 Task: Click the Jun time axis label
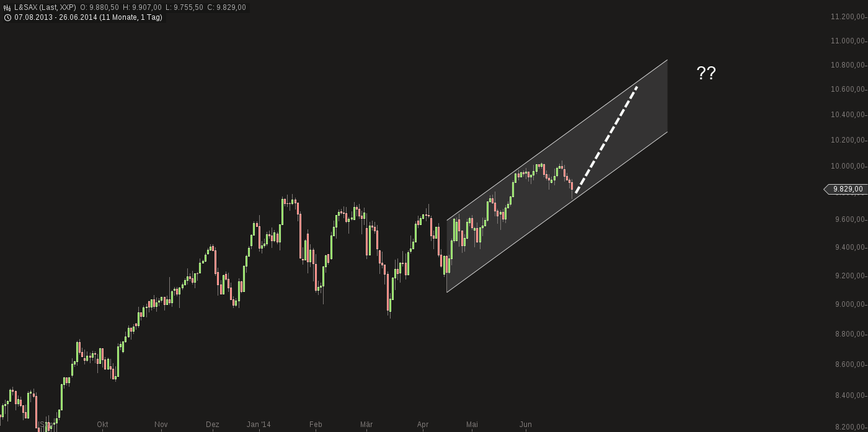(x=525, y=425)
